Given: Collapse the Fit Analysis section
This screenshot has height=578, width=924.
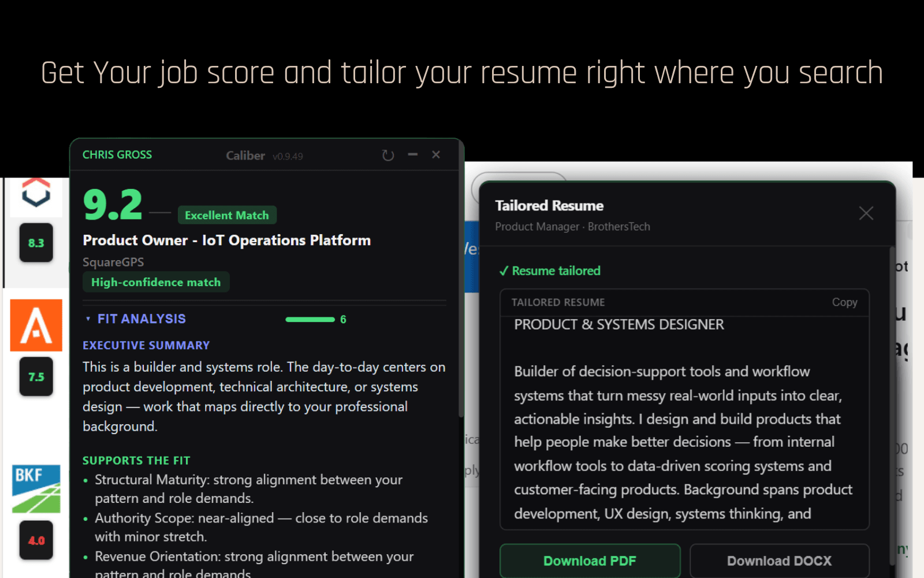Looking at the screenshot, I should click(x=88, y=319).
